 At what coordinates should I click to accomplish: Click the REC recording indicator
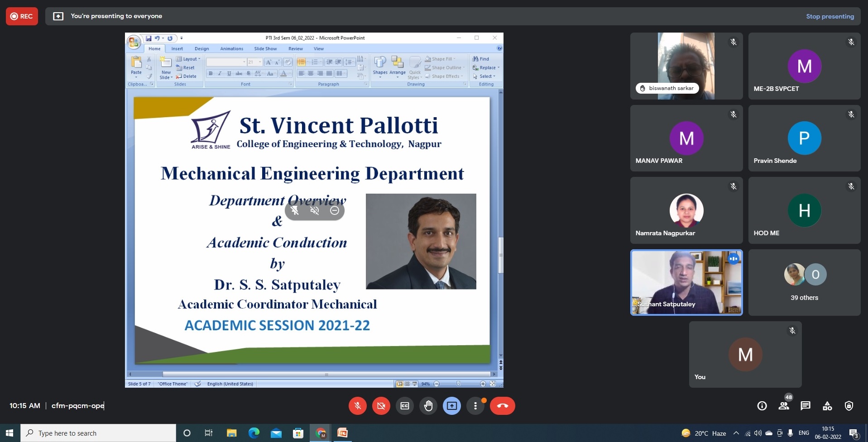pos(22,16)
